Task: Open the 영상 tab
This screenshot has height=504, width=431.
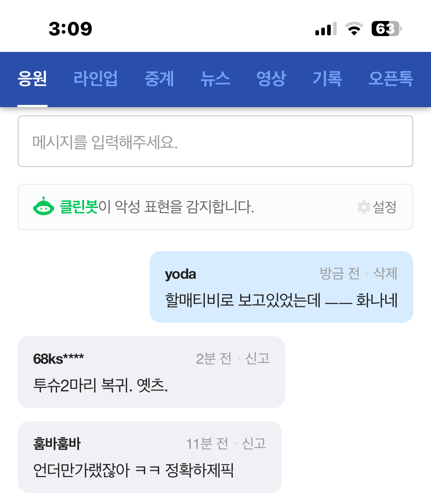Action: (x=271, y=78)
